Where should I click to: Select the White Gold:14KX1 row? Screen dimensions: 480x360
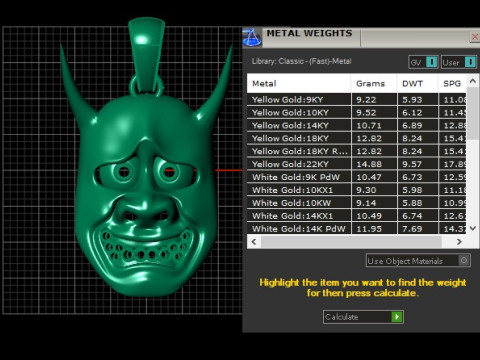(357, 216)
